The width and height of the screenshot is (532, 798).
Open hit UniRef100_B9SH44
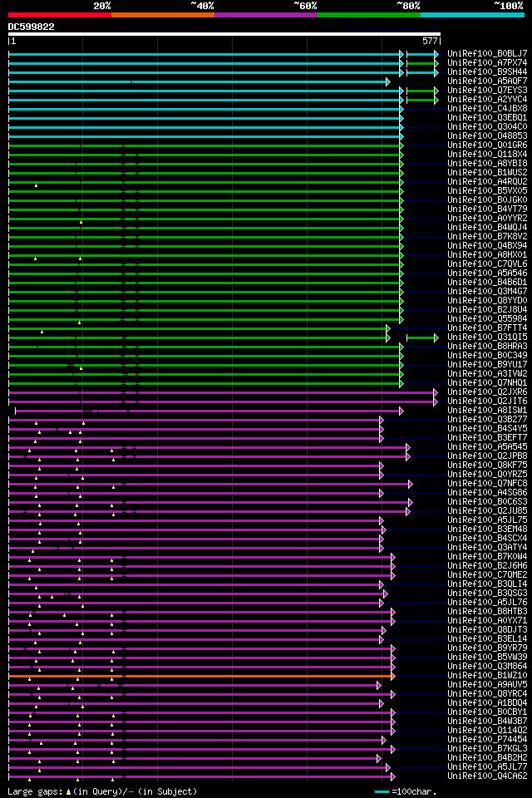487,71
